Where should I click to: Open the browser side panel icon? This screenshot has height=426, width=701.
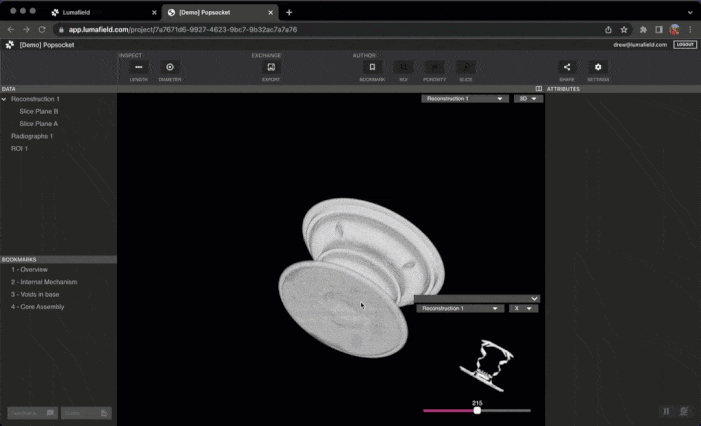click(659, 30)
